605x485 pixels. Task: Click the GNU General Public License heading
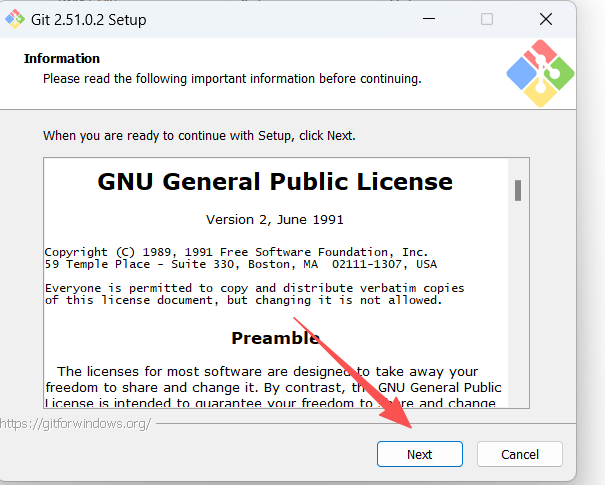click(x=275, y=182)
